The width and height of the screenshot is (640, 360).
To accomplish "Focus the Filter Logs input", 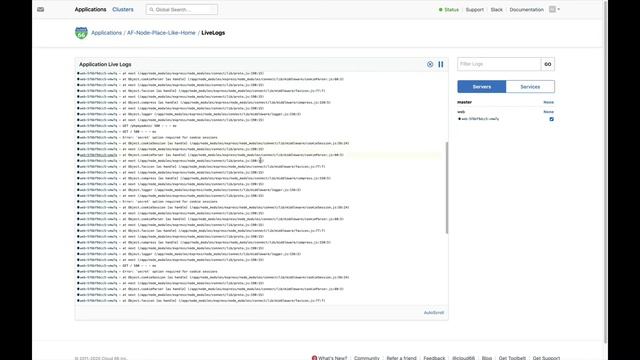I will tap(499, 64).
